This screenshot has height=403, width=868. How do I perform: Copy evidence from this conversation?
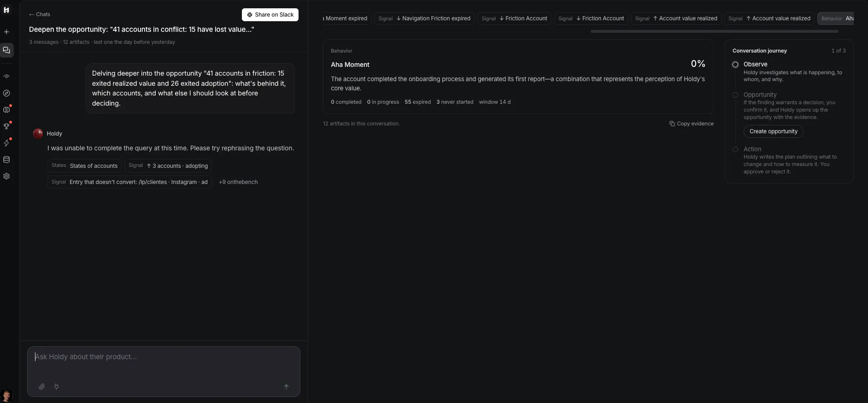pyautogui.click(x=691, y=124)
